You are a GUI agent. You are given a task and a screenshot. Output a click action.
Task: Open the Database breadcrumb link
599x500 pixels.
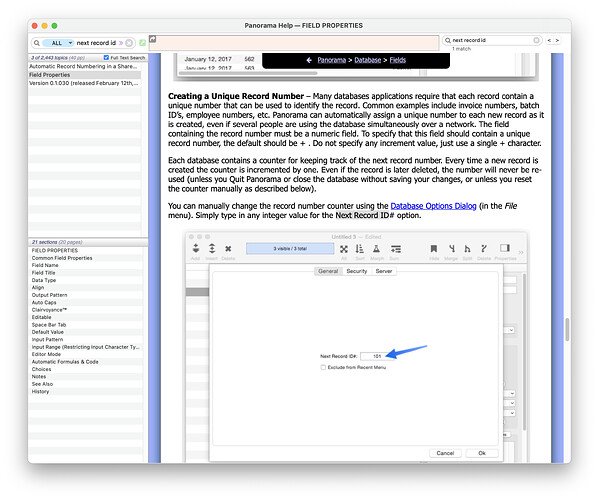367,60
